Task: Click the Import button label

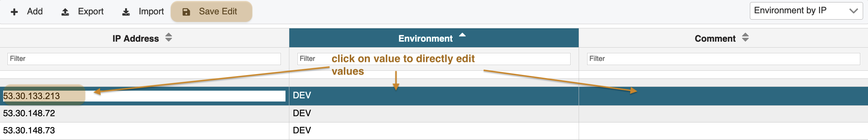Action: click(151, 12)
